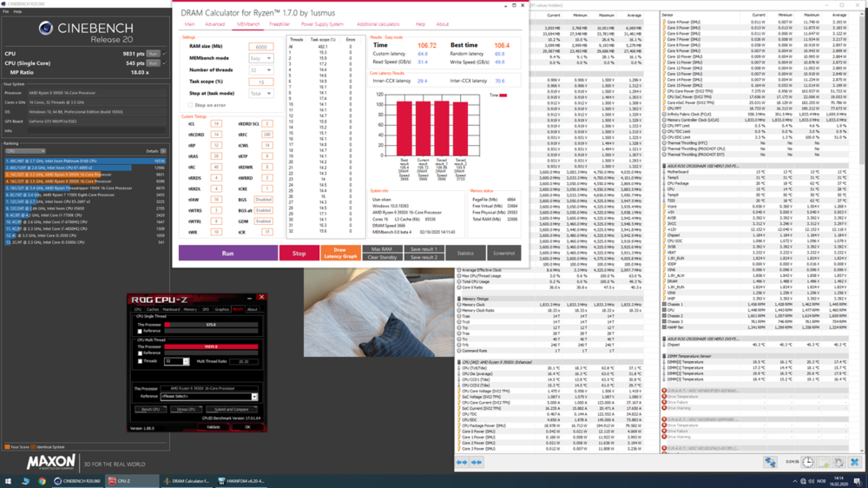This screenshot has height=488, width=868.
Task: Click Save result 1 button
Action: click(x=424, y=249)
